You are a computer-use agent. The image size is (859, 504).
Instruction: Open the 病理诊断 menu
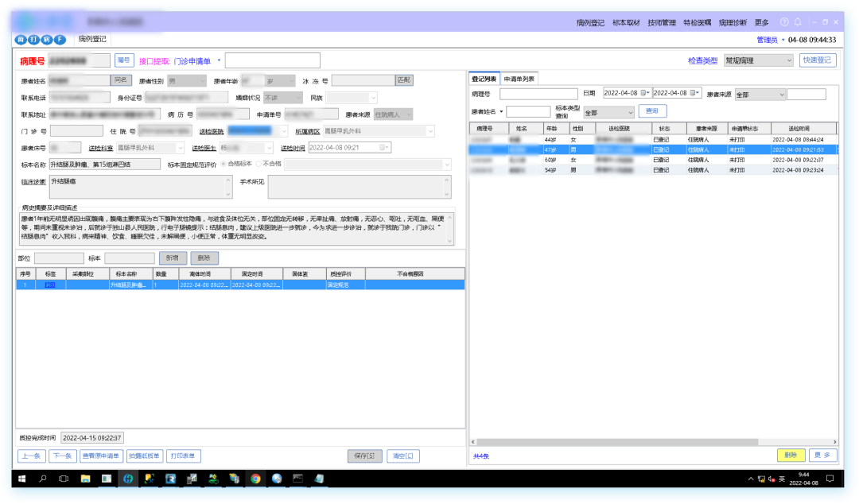coord(733,22)
